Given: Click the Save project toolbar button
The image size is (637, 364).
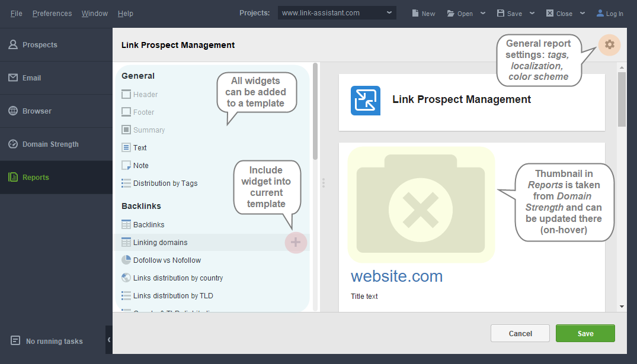Looking at the screenshot, I should point(510,14).
